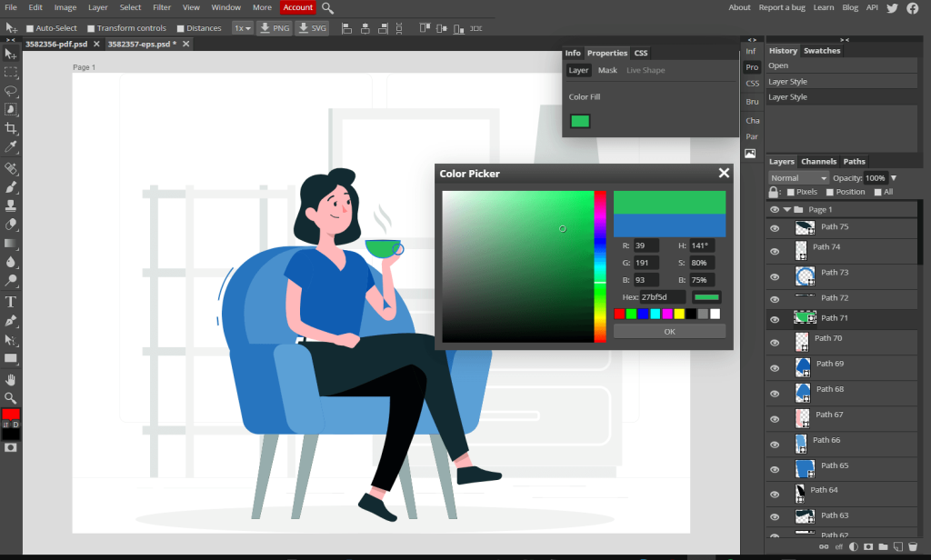931x560 pixels.
Task: Switch to the Channels tab
Action: pyautogui.click(x=818, y=162)
